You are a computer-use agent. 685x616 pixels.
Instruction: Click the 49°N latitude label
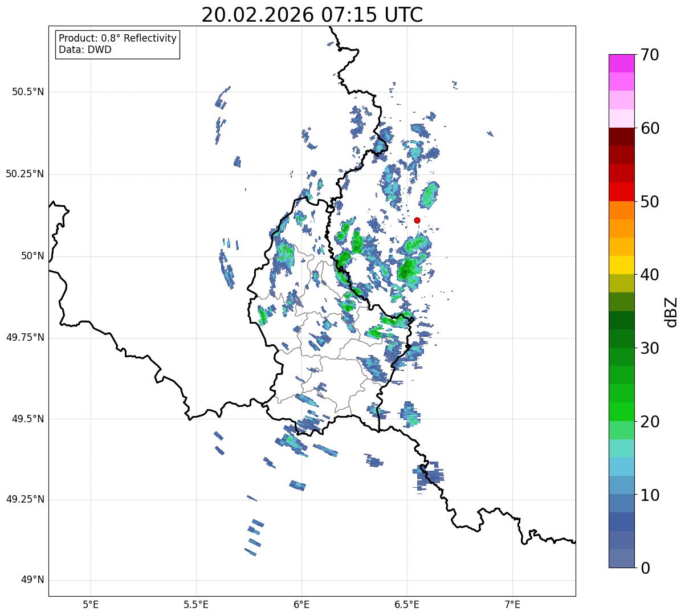[32, 580]
